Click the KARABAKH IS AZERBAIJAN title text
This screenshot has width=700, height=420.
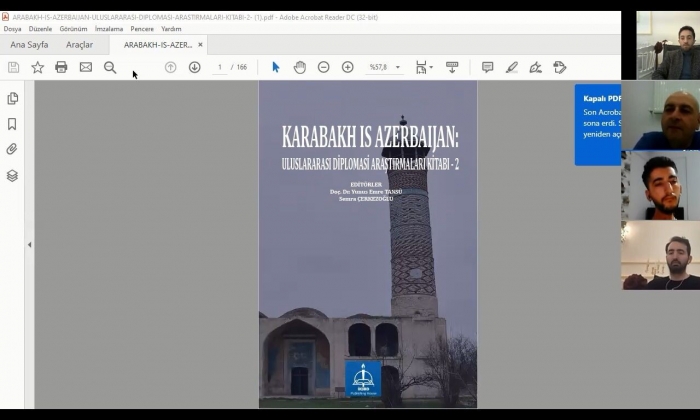click(370, 137)
